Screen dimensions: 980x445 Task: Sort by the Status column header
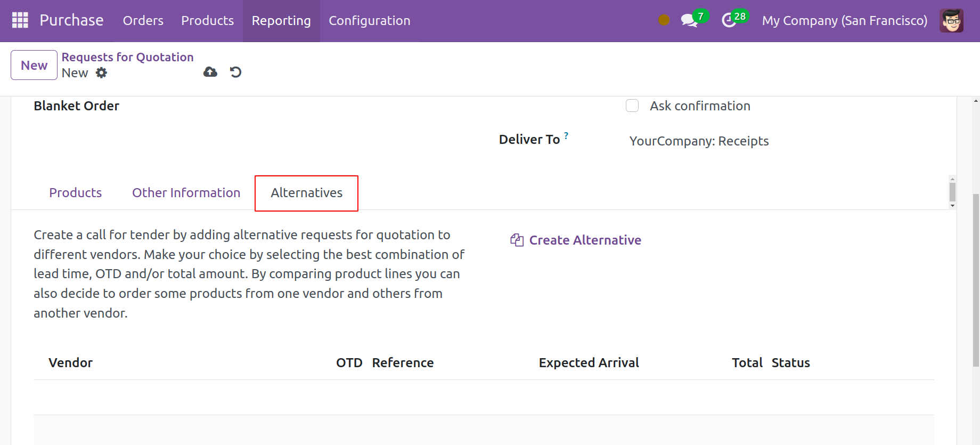(x=790, y=362)
